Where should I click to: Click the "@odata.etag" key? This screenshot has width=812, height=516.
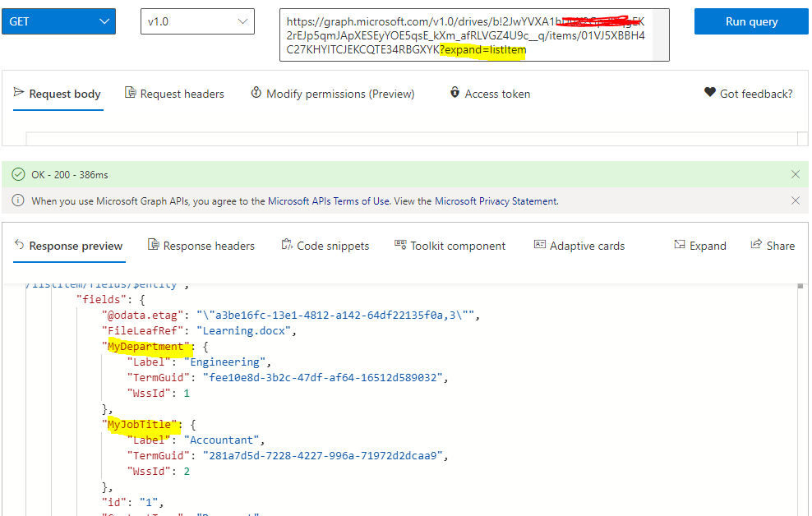(x=143, y=316)
